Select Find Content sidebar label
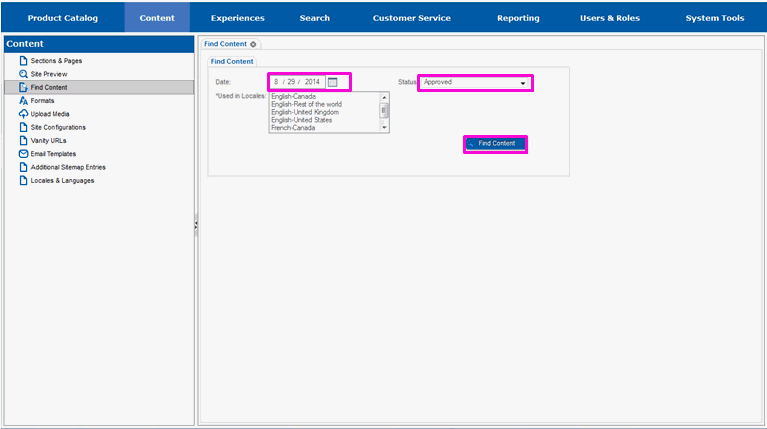The height and width of the screenshot is (429, 767). [49, 87]
